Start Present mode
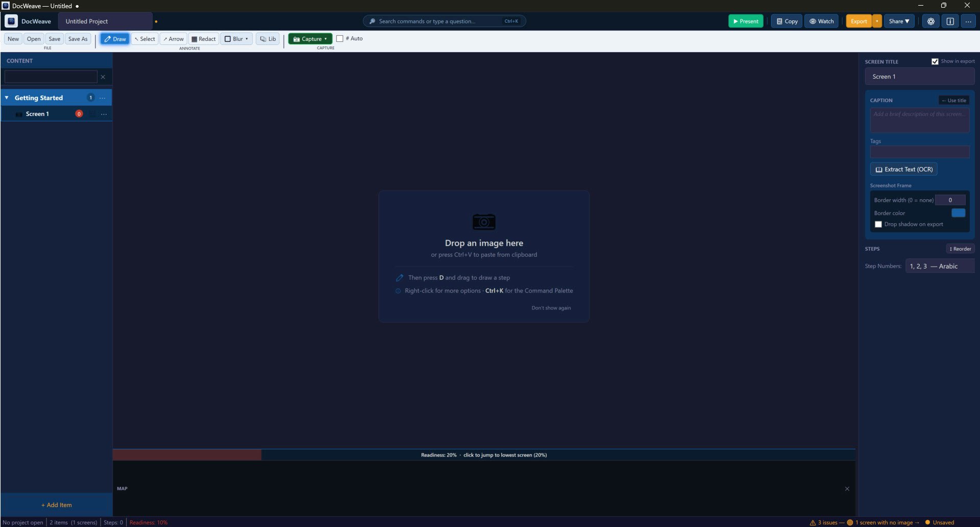Screen dimensions: 980x527 746,21
